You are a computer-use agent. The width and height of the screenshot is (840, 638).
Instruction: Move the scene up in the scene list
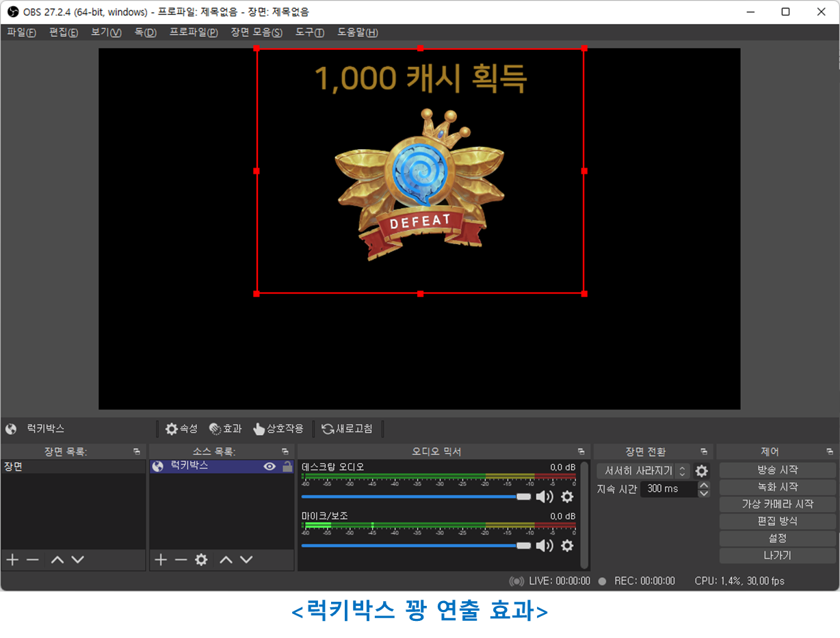[57, 559]
